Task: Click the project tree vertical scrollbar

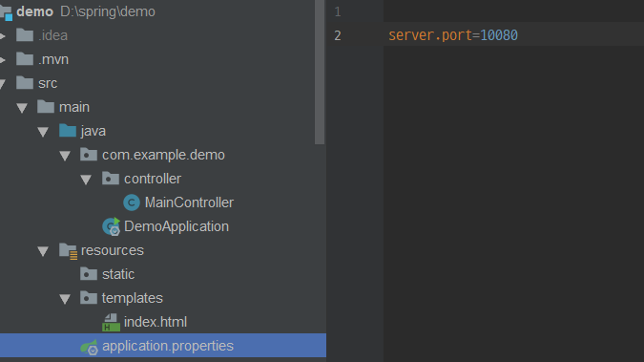Action: pyautogui.click(x=320, y=72)
